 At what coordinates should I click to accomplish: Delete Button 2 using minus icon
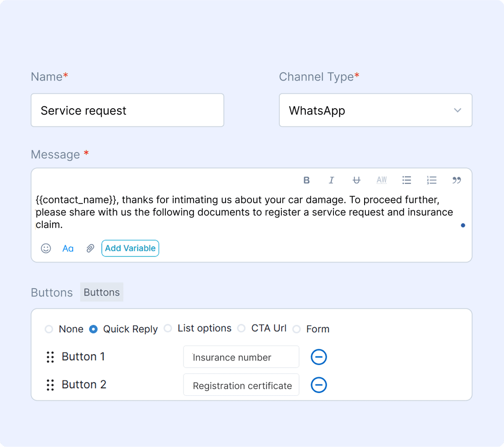click(319, 385)
